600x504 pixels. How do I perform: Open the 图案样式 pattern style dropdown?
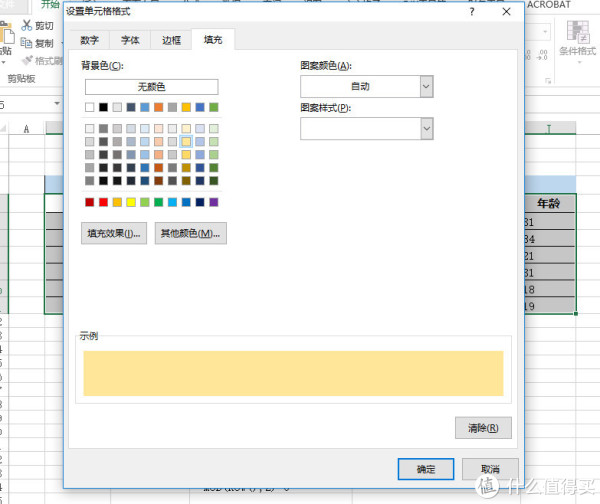(x=426, y=128)
